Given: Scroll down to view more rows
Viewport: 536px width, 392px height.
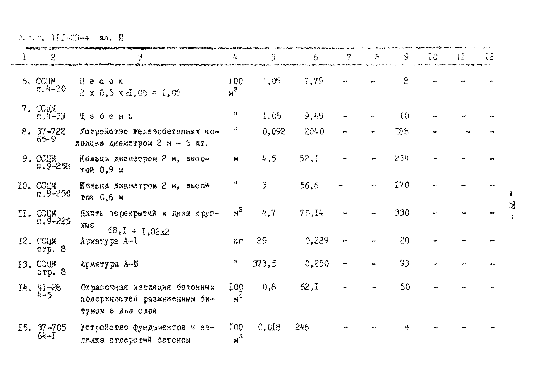Looking at the screenshot, I should [x=268, y=374].
